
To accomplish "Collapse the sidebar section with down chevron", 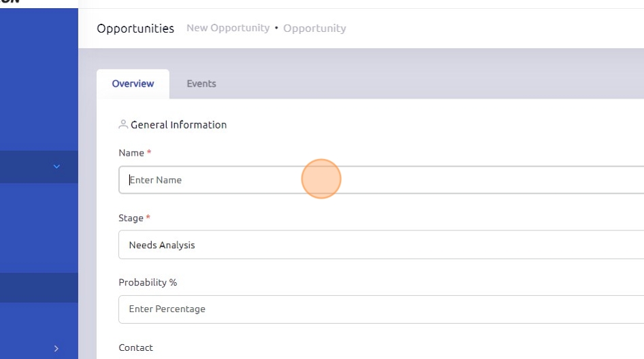I will [x=57, y=166].
